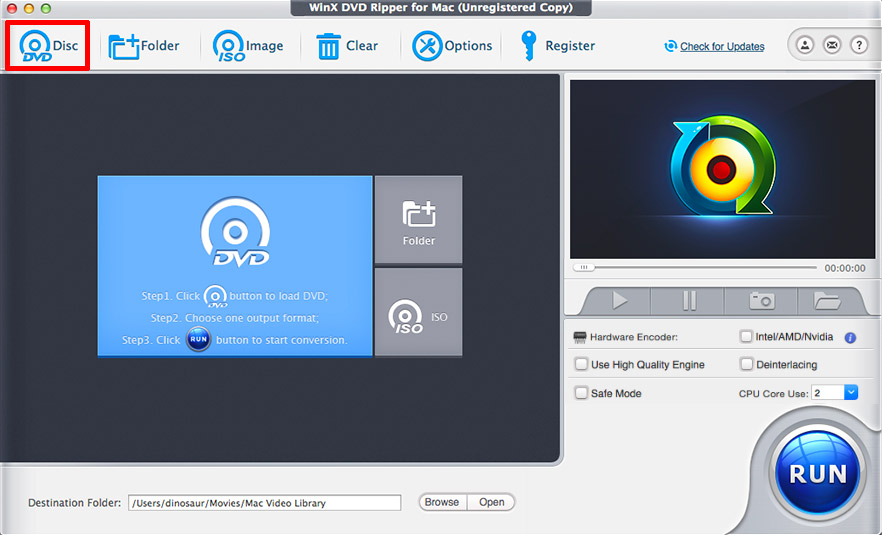Open Register with the key icon
The height and width of the screenshot is (535, 882).
557,46
